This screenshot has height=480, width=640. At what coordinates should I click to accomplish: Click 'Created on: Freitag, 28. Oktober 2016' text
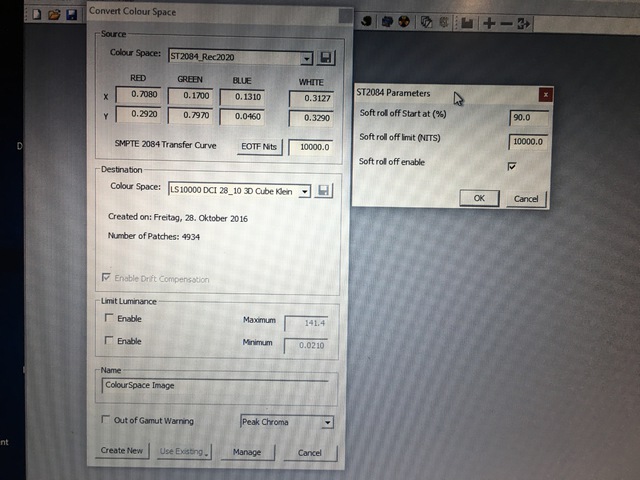click(178, 218)
